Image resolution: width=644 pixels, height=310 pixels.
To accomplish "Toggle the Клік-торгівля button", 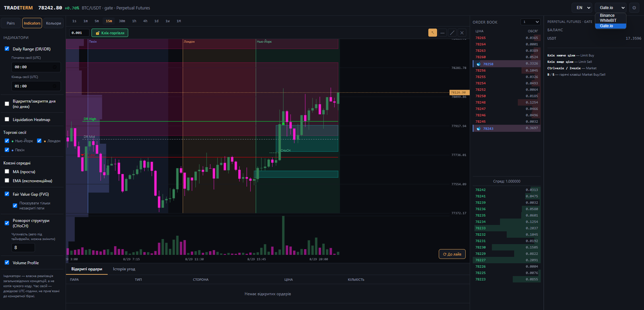I will [x=110, y=33].
